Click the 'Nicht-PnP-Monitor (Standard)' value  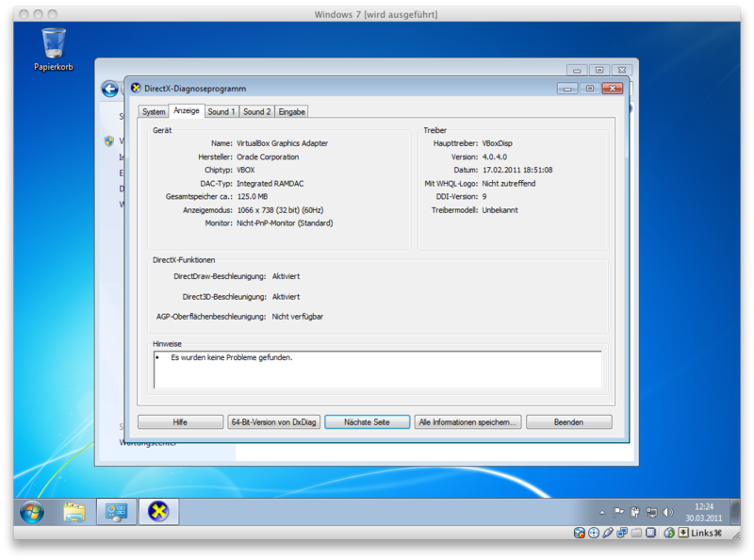pos(285,223)
